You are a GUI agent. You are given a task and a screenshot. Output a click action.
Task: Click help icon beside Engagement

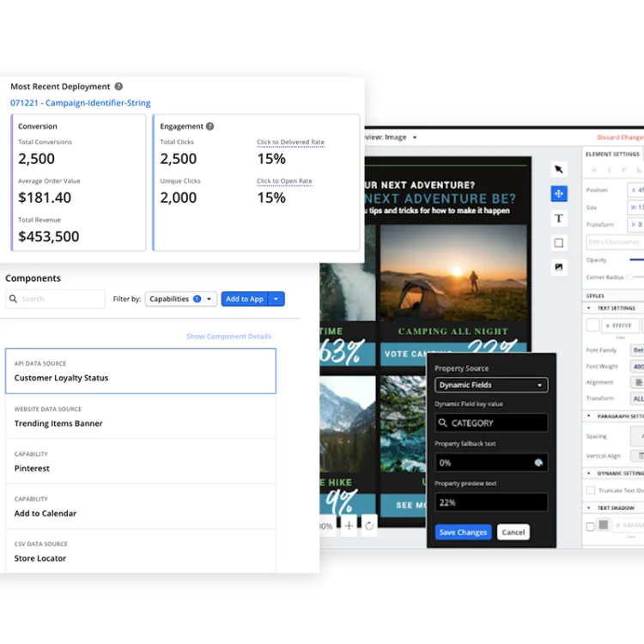click(210, 126)
